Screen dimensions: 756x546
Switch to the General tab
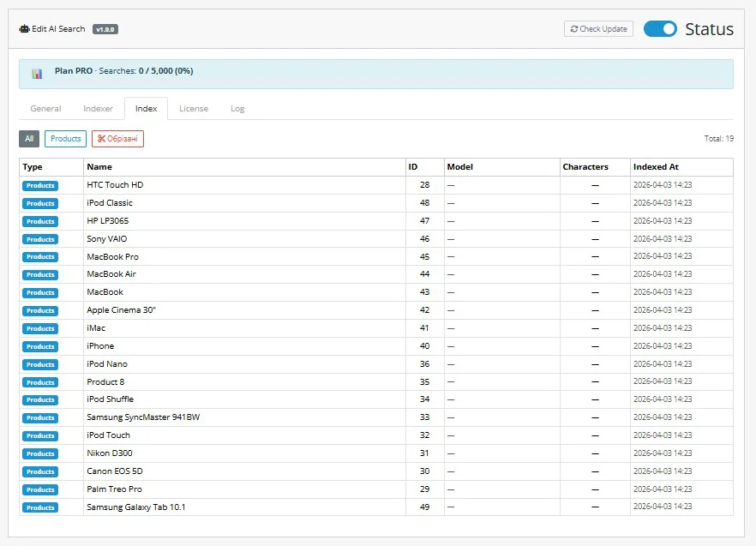pyautogui.click(x=45, y=108)
